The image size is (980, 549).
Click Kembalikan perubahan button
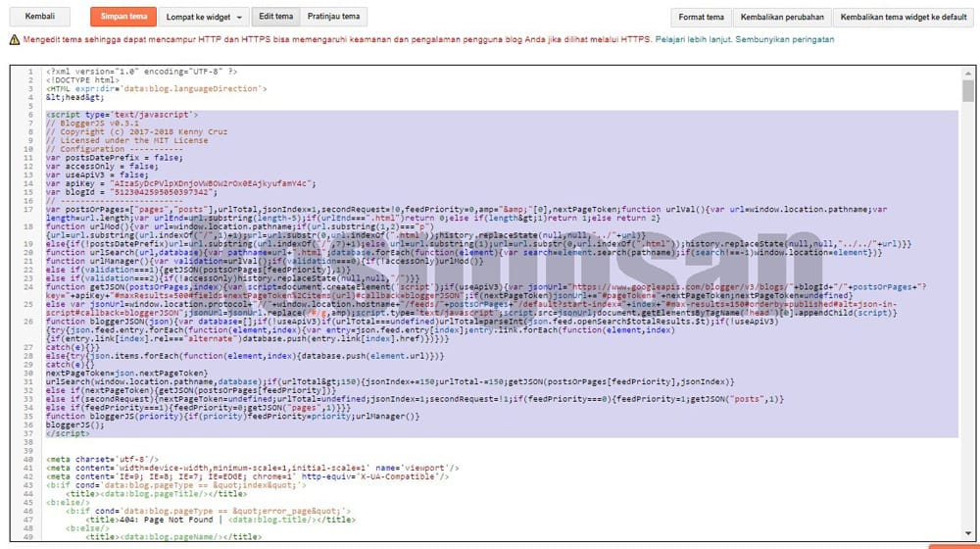782,18
